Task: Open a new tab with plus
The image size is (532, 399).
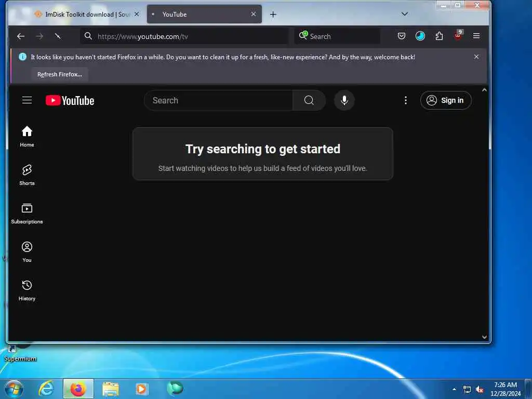Action: point(273,14)
